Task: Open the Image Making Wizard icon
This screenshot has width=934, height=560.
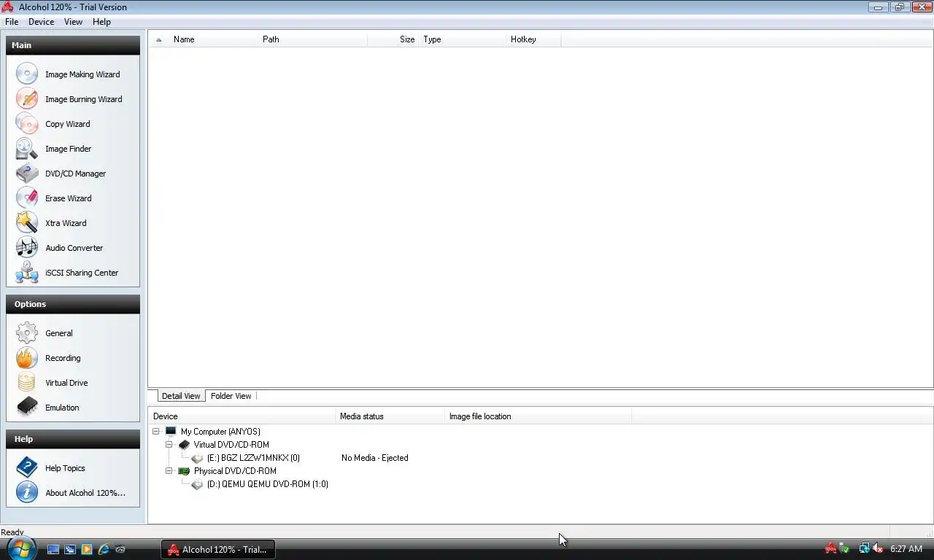Action: click(27, 74)
